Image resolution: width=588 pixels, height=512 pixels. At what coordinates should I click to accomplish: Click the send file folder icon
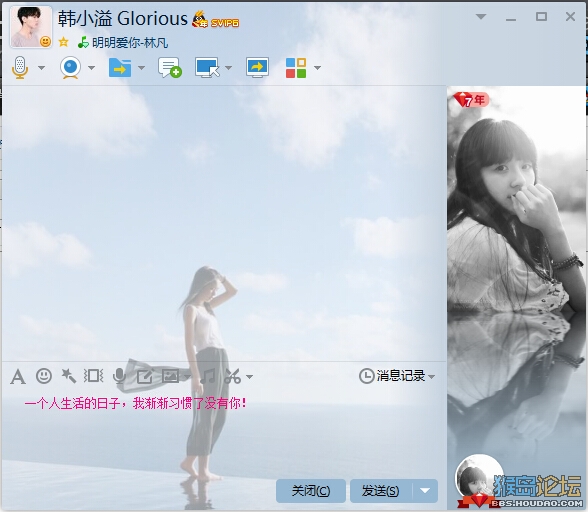pyautogui.click(x=120, y=68)
